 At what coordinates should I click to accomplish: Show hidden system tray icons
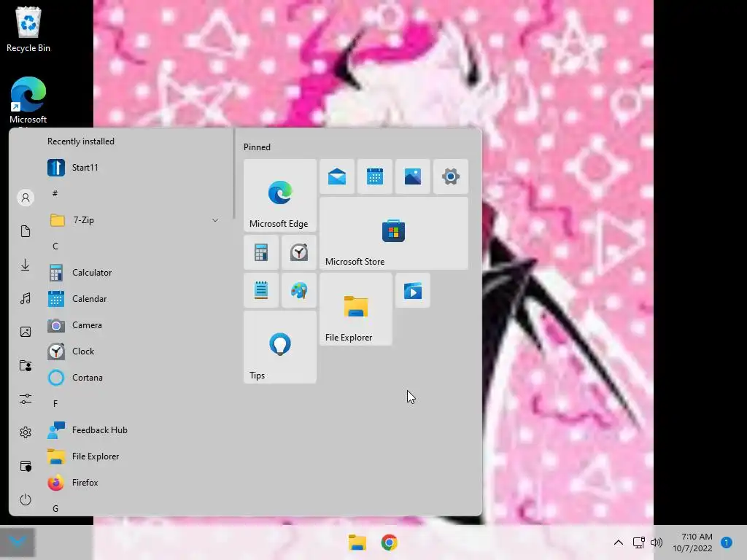(619, 542)
